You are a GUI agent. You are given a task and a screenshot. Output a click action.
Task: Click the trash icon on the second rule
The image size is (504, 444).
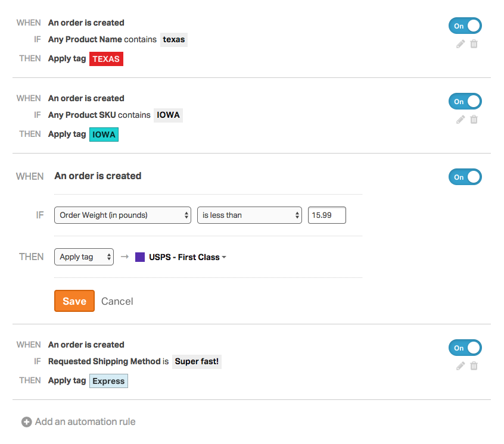474,119
